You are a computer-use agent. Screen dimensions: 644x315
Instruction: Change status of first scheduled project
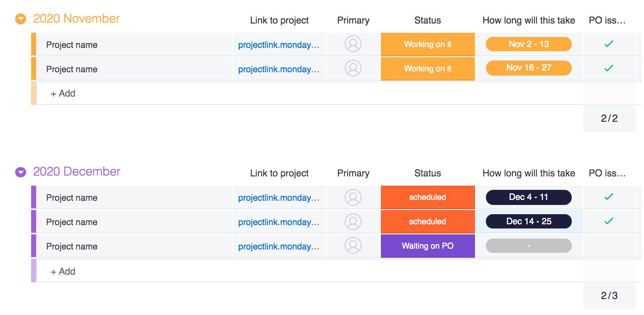coord(428,197)
